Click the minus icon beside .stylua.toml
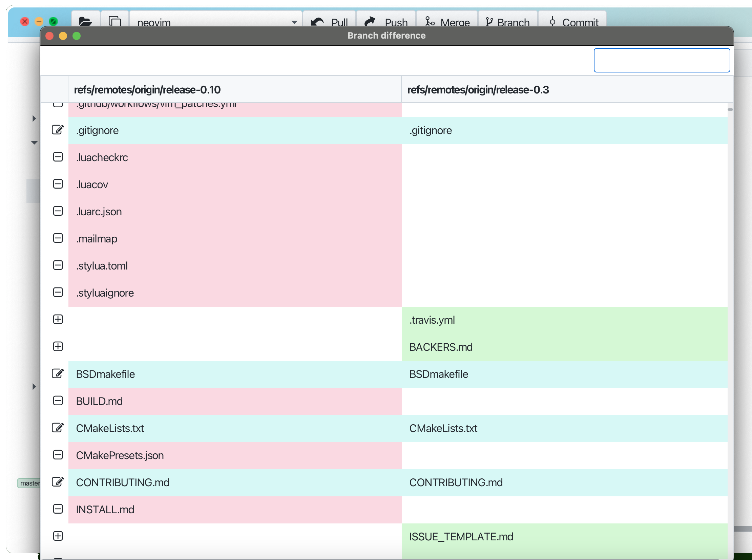This screenshot has height=560, width=752. pos(58,265)
